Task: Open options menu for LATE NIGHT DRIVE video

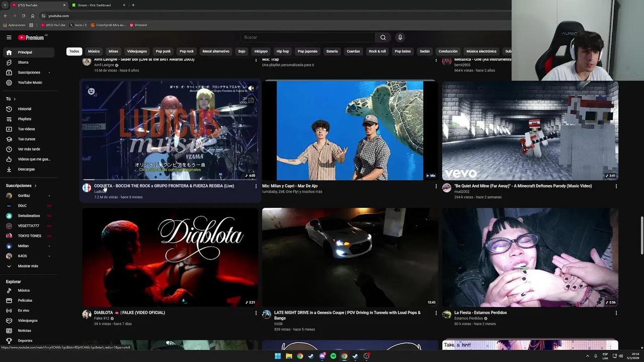Action: point(436,313)
